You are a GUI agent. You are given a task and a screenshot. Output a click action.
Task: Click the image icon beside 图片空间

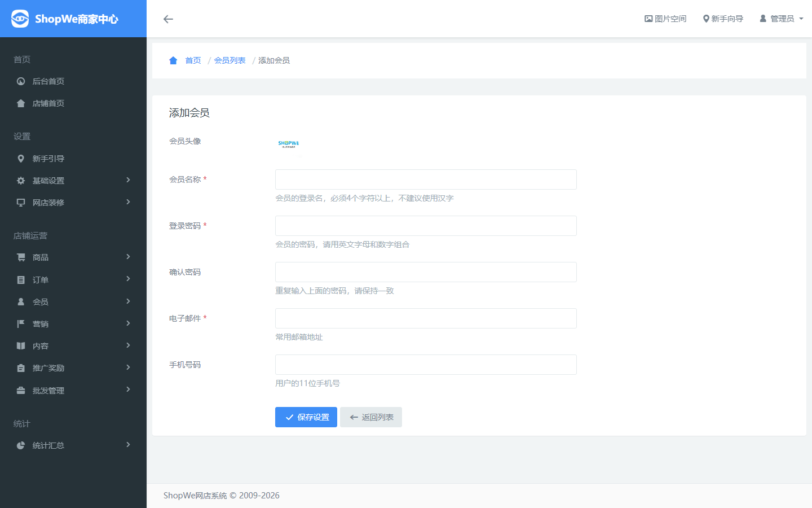[648, 19]
